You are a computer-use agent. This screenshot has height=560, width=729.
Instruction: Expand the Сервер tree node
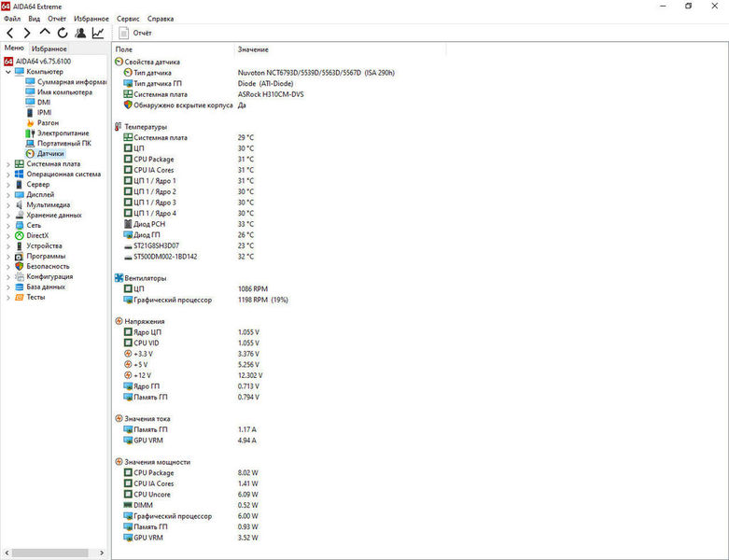pos(7,185)
